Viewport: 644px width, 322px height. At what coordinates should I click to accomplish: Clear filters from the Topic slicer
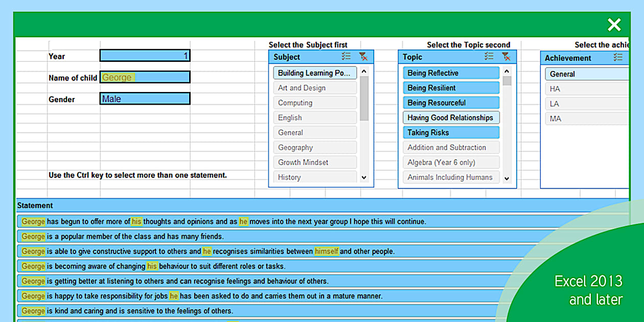click(506, 57)
